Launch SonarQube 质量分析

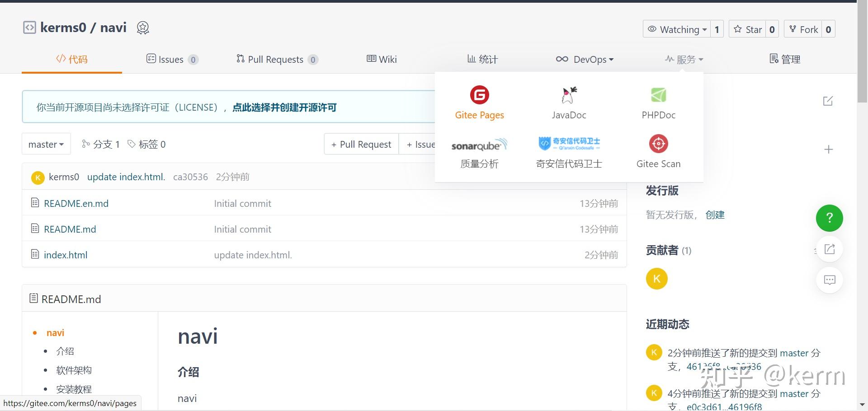click(x=479, y=153)
